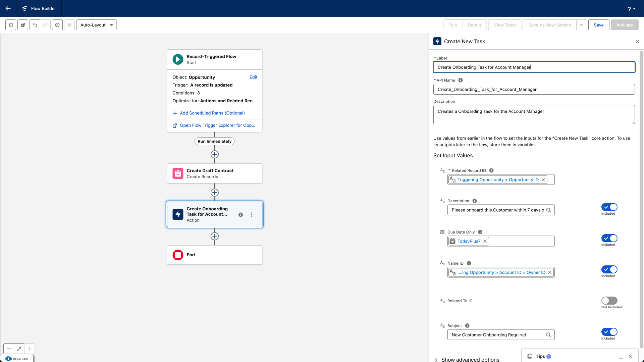Click the zoom out minus icon
The width and height of the screenshot is (644, 362).
pyautogui.click(x=9, y=349)
